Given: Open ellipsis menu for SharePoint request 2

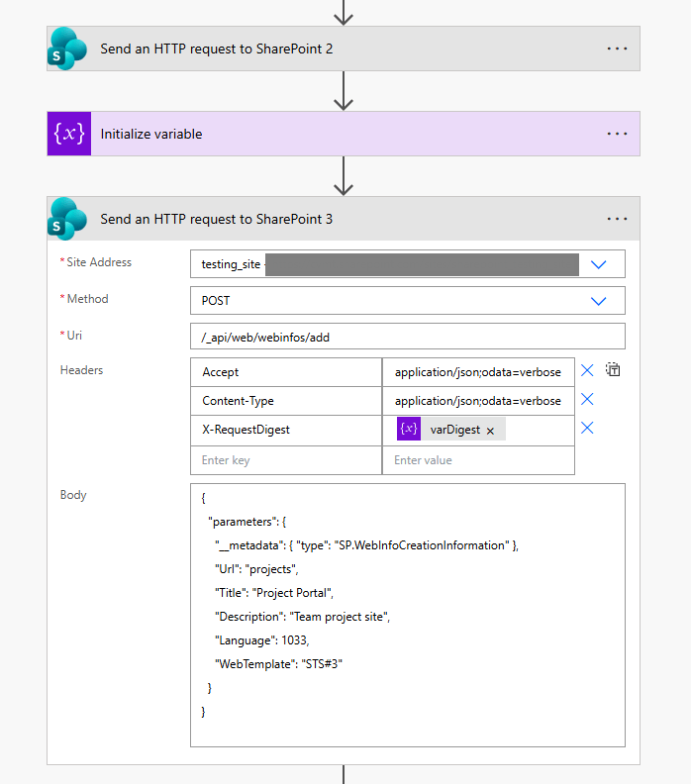Looking at the screenshot, I should (x=617, y=49).
